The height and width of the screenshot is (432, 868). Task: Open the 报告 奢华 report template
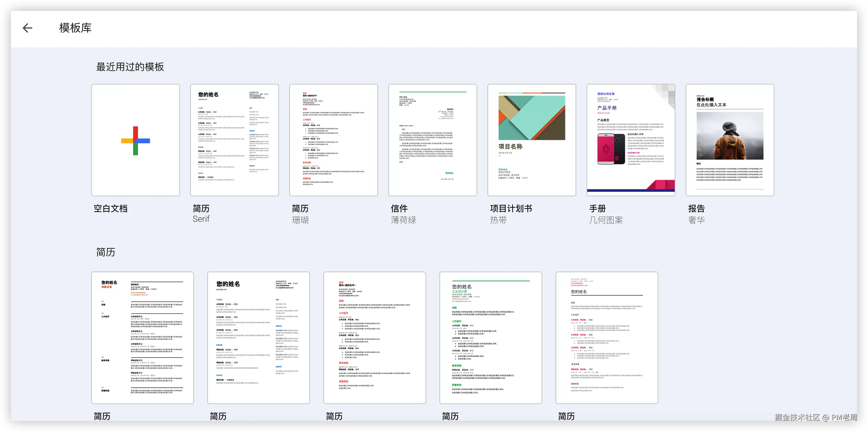729,140
